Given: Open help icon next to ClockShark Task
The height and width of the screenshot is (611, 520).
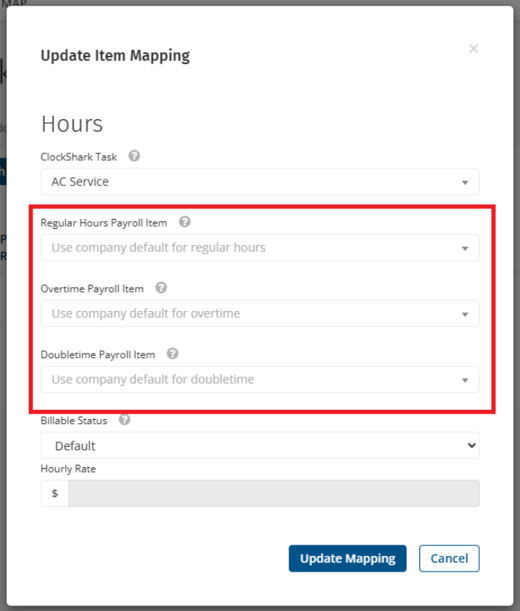Looking at the screenshot, I should point(134,156).
